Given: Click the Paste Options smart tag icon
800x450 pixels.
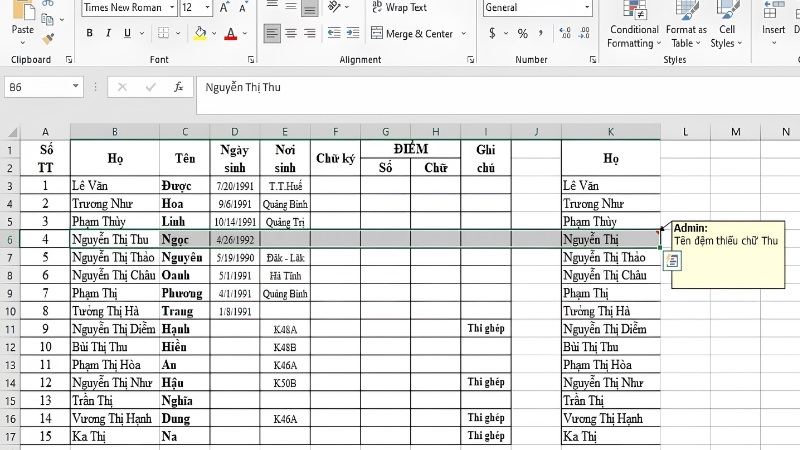Looking at the screenshot, I should [x=672, y=261].
